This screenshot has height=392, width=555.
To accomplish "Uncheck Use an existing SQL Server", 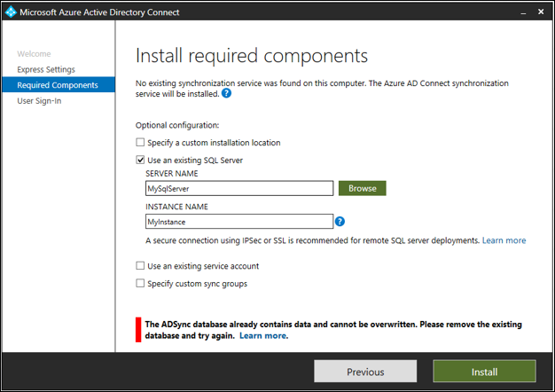I will 140,161.
